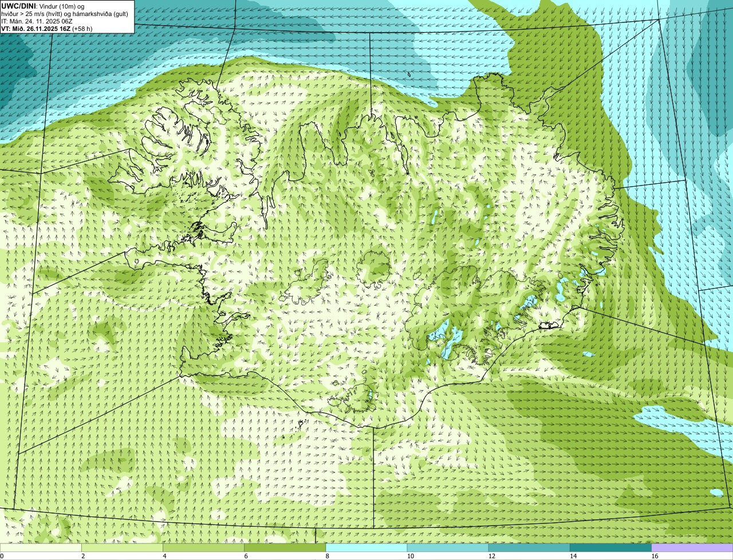Click the 8–10 m/s pale cyan legend swatch

(366, 547)
